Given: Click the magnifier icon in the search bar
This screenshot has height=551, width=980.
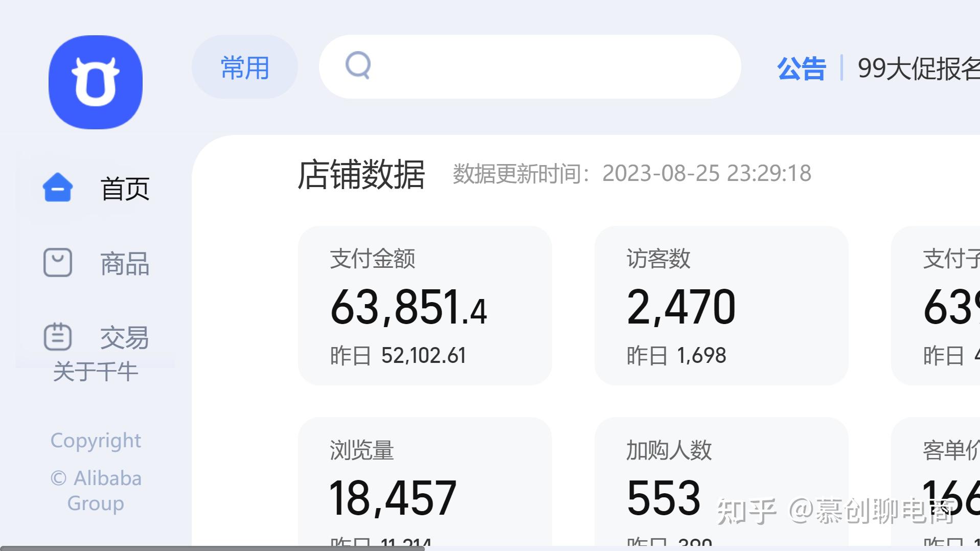Looking at the screenshot, I should click(358, 66).
